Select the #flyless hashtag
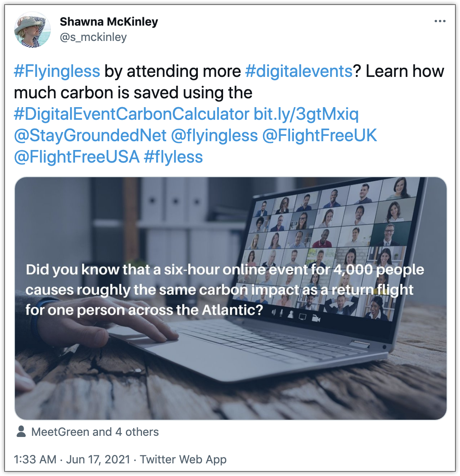460x476 pixels. tap(173, 157)
